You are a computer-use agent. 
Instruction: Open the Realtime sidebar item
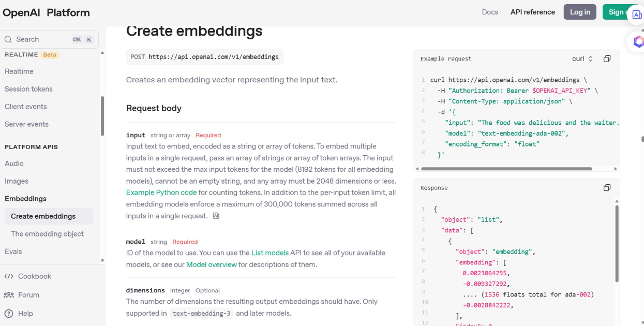[x=19, y=71]
